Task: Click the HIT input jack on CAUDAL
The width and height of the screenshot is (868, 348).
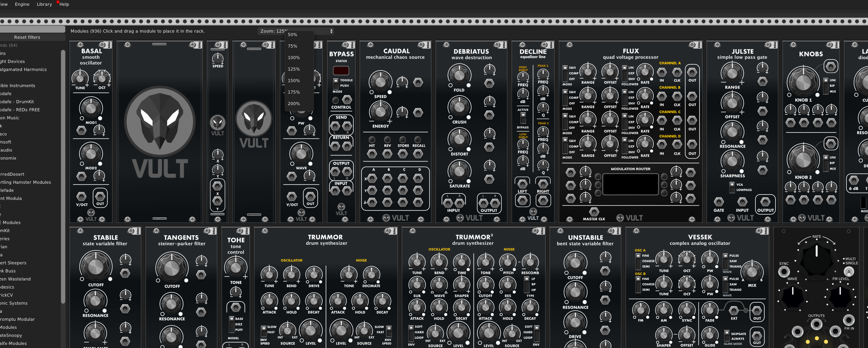Action: 372,154
